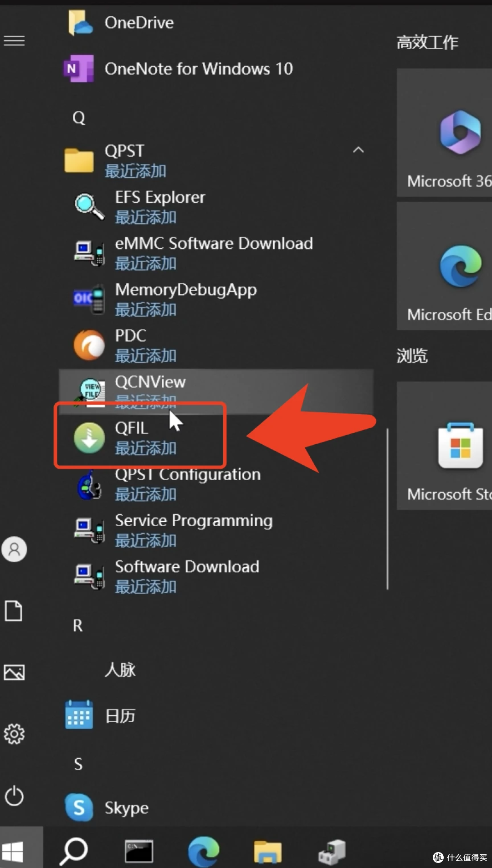
Task: Collapse the QPST folder chevron
Action: point(358,150)
